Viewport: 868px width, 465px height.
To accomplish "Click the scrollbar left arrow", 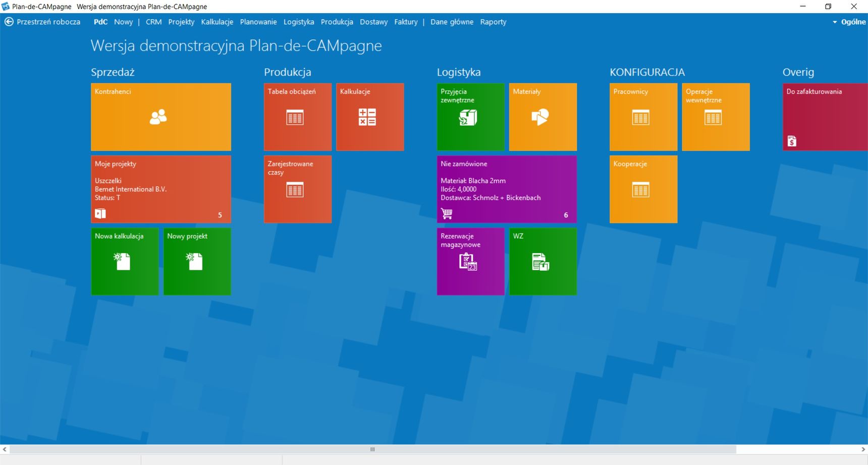I will coord(5,449).
